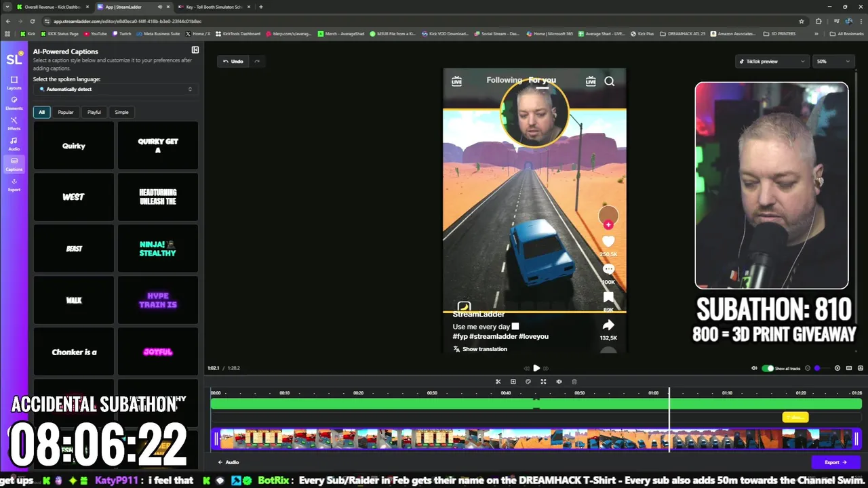Open the TikTok preview dropdown

772,61
